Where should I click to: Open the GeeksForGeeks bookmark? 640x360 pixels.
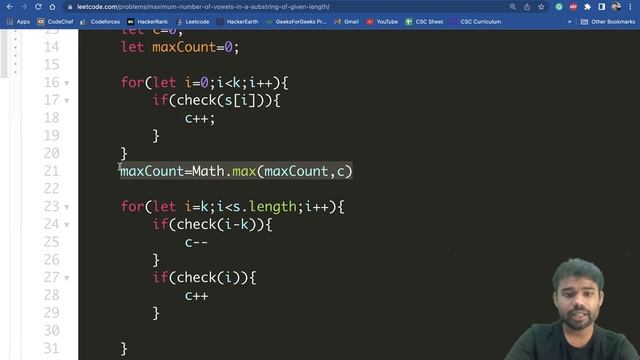pos(296,22)
